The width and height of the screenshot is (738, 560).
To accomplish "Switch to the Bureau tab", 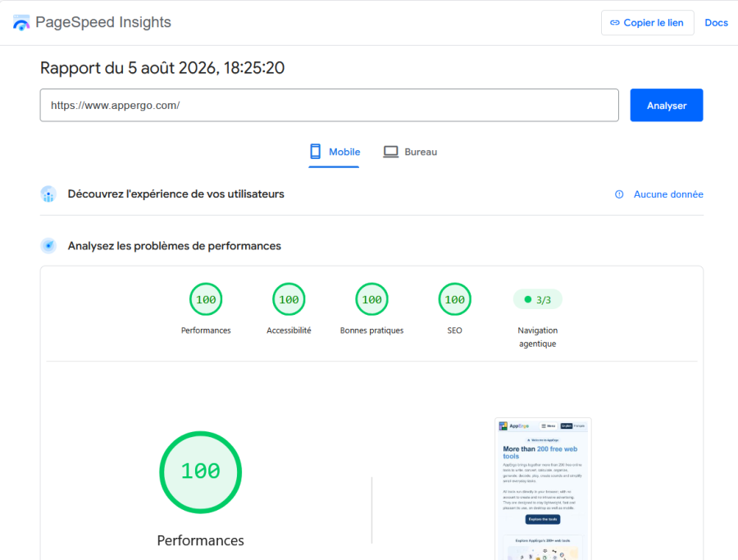I will pyautogui.click(x=410, y=152).
